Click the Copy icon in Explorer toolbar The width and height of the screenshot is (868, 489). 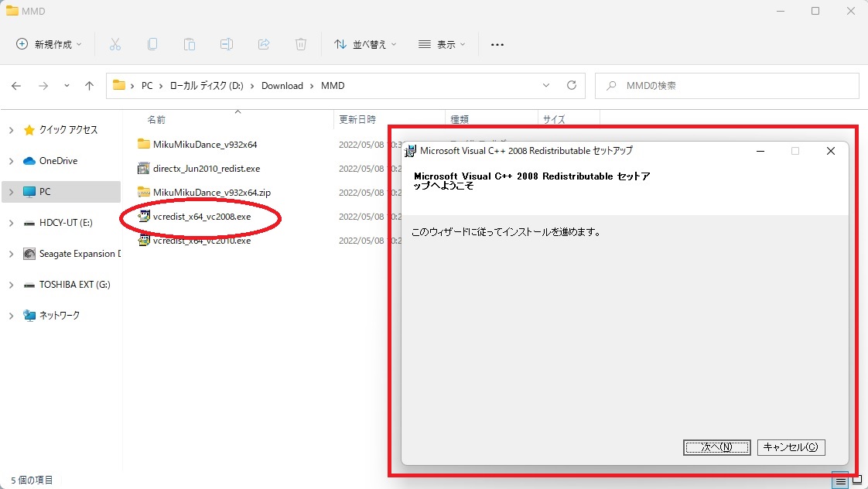click(x=152, y=44)
